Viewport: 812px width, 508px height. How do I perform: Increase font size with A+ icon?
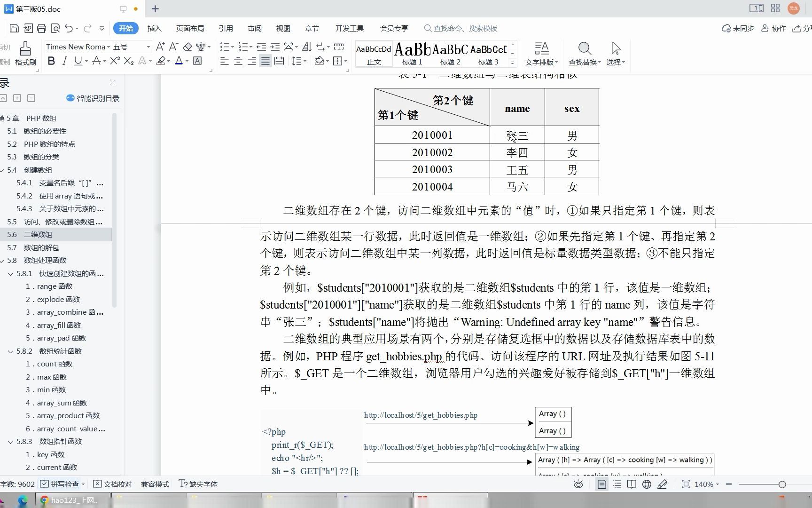pyautogui.click(x=160, y=47)
